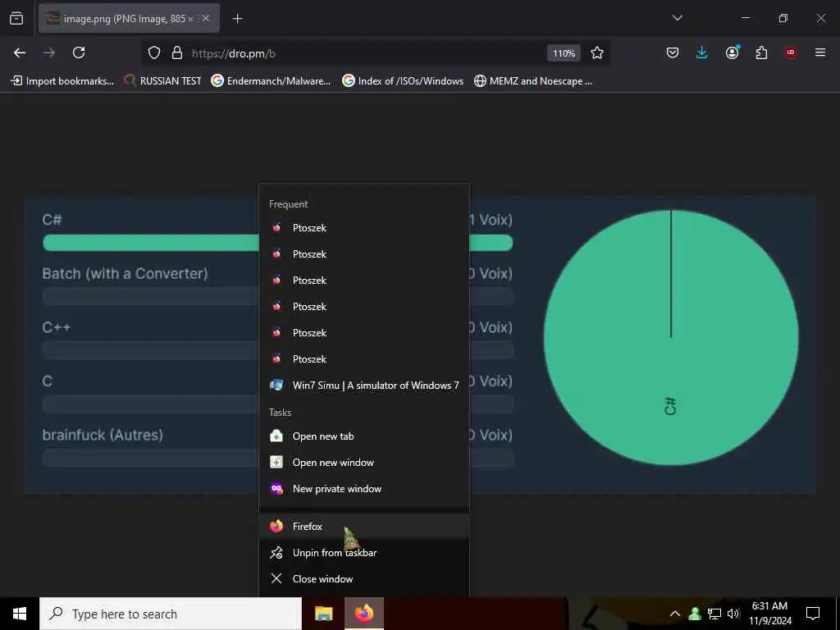The width and height of the screenshot is (840, 630).
Task: Click the Firefox entry in jump list
Action: (x=364, y=526)
